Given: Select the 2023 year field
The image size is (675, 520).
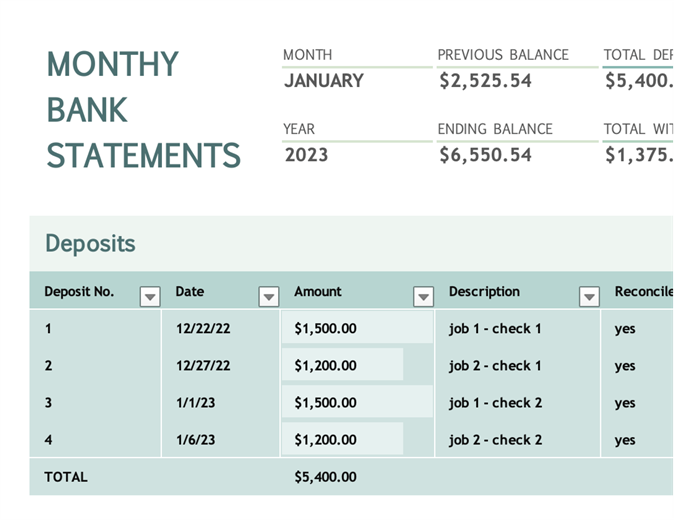Looking at the screenshot, I should pyautogui.click(x=306, y=155).
